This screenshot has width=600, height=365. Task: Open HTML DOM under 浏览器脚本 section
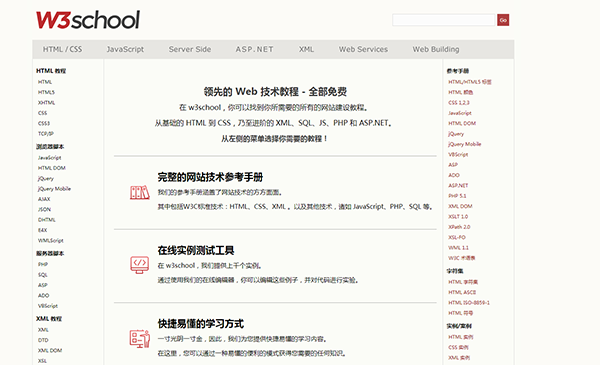pos(52,168)
